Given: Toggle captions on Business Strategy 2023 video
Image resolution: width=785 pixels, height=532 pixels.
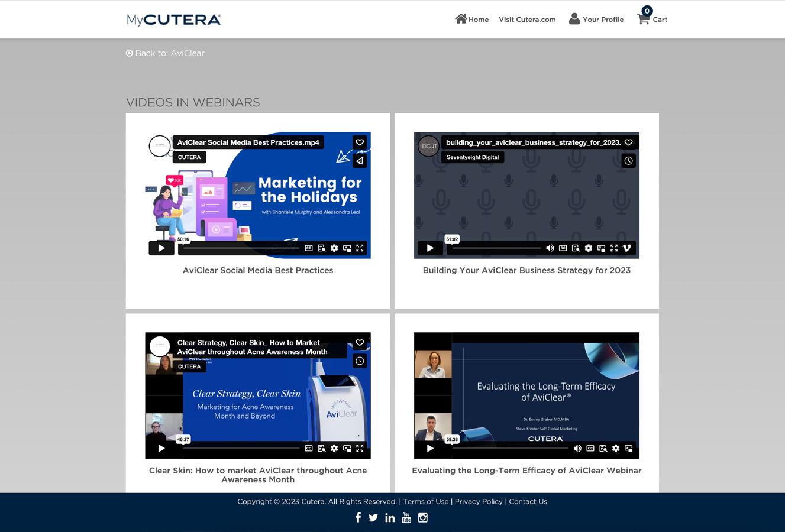Looking at the screenshot, I should point(563,248).
